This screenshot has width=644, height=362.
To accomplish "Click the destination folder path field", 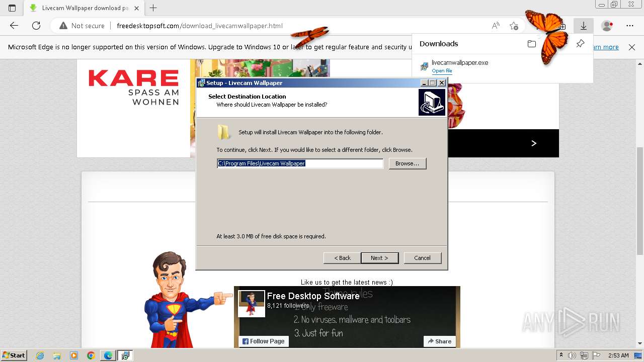I will point(300,163).
